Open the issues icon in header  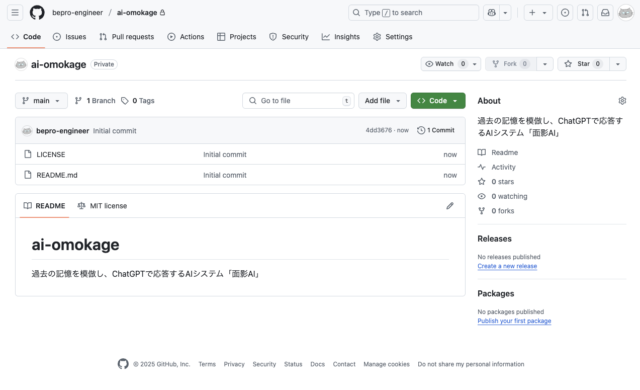point(565,13)
